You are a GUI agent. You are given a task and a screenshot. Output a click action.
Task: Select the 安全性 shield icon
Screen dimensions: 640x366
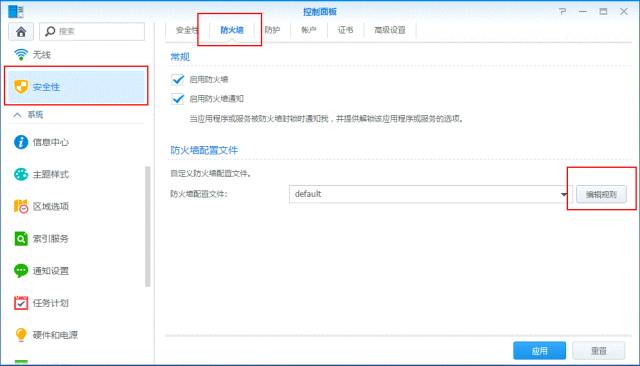[21, 87]
